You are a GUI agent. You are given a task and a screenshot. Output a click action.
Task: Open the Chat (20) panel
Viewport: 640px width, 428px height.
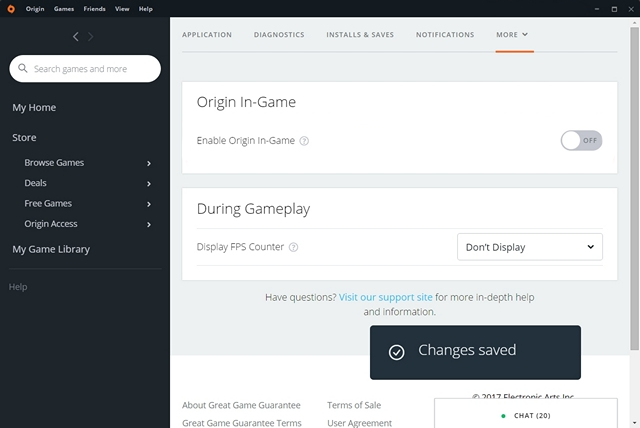pyautogui.click(x=526, y=414)
